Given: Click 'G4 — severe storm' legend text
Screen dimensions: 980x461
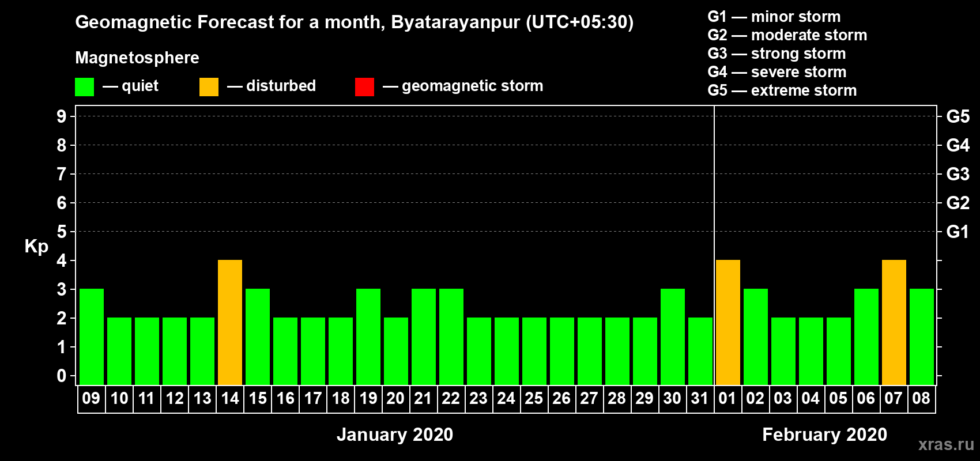Looking at the screenshot, I should [777, 72].
